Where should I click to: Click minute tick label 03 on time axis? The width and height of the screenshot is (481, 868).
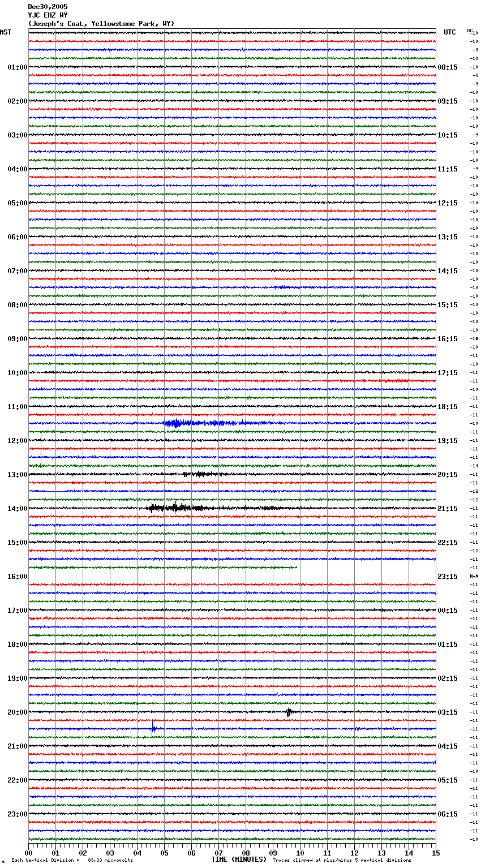click(110, 853)
